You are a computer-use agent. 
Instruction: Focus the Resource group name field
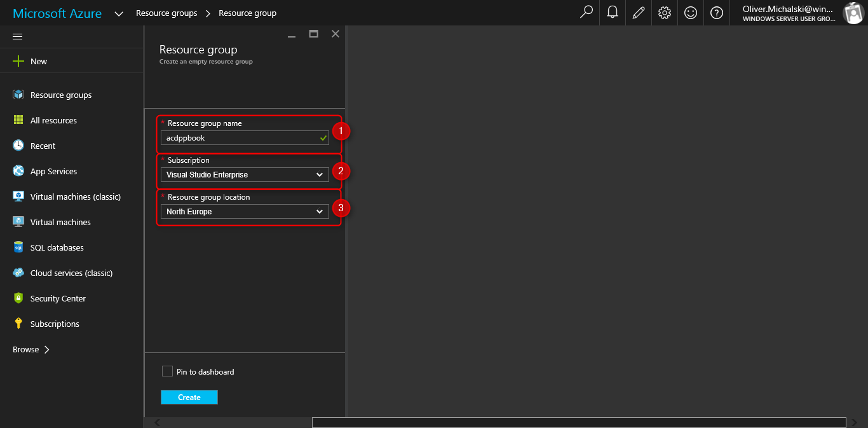tap(245, 138)
